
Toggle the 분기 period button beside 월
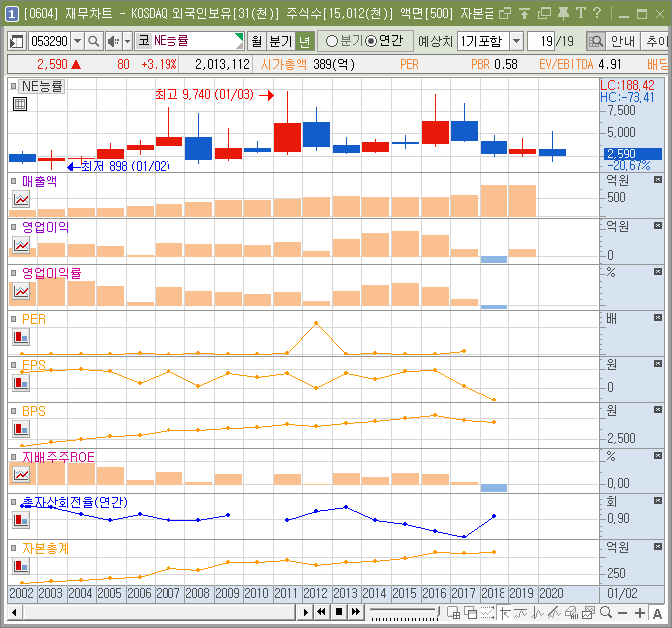[x=281, y=42]
